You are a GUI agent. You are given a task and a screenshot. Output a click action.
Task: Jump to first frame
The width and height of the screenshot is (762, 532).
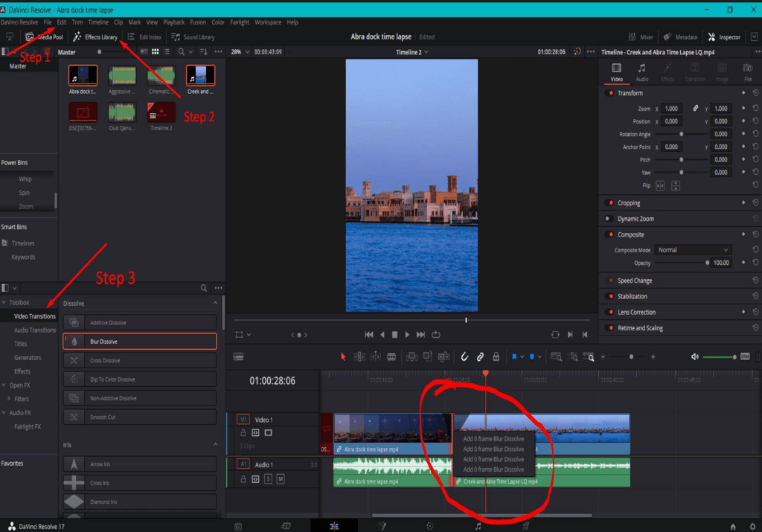pyautogui.click(x=369, y=335)
